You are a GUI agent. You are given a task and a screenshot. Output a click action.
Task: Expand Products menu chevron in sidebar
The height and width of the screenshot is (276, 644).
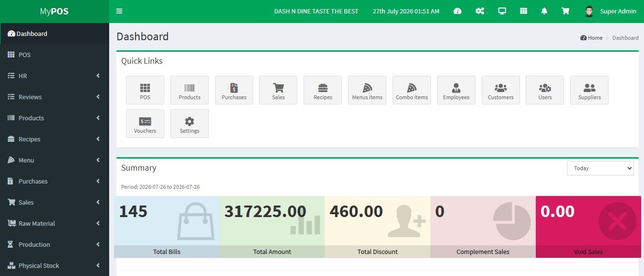tap(98, 118)
